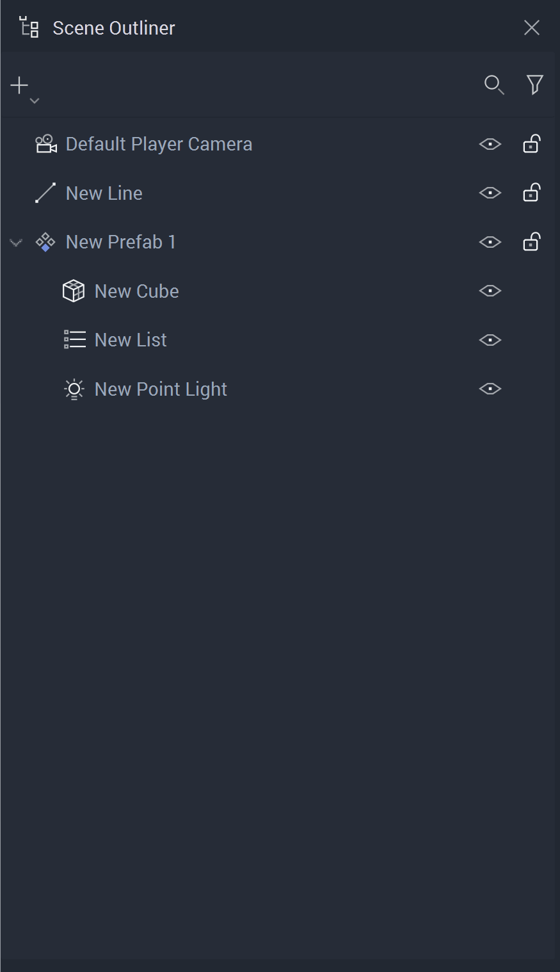Open the filter funnel icon
The width and height of the screenshot is (560, 972).
point(534,85)
